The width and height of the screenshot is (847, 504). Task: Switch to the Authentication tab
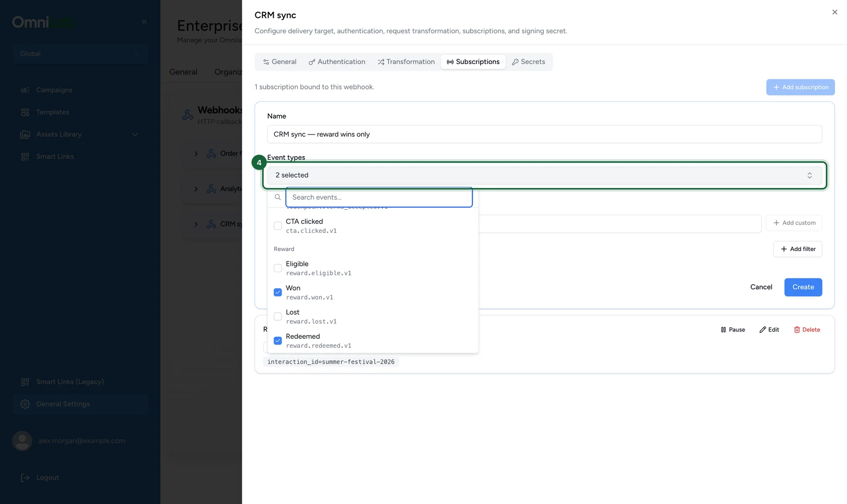point(337,62)
